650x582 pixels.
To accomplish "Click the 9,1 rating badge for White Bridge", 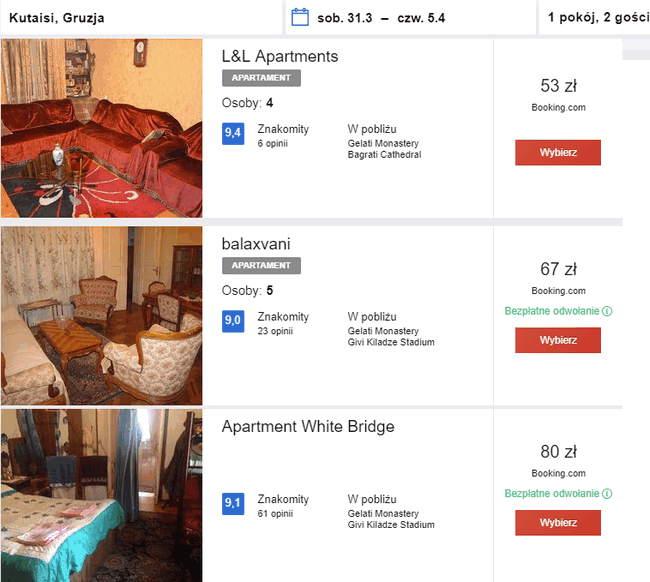I will pos(233,504).
